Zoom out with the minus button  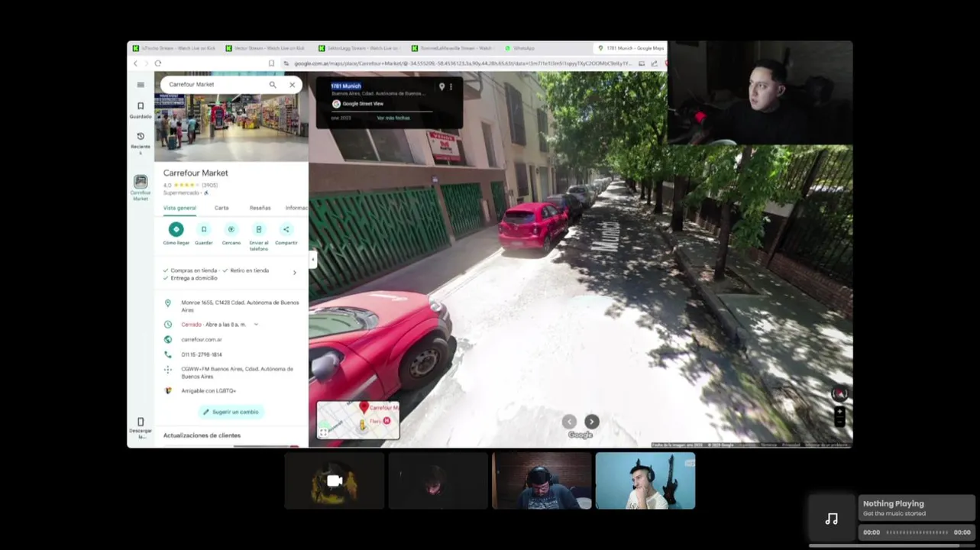839,422
